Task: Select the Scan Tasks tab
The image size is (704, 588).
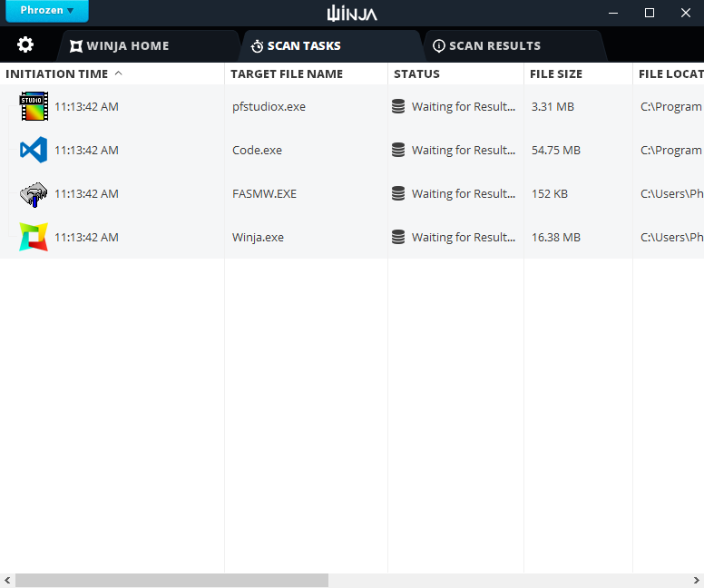Action: click(x=330, y=45)
